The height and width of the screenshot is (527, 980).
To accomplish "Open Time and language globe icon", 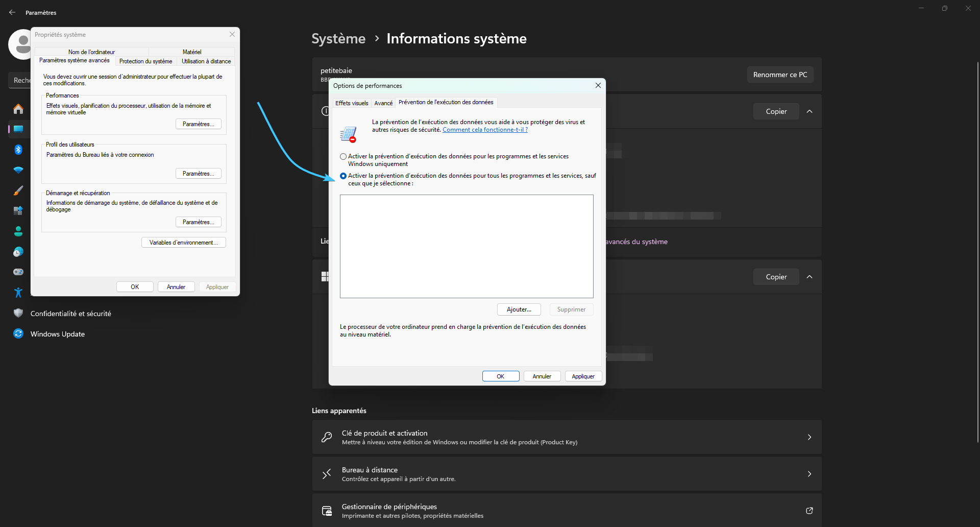I will point(18,252).
